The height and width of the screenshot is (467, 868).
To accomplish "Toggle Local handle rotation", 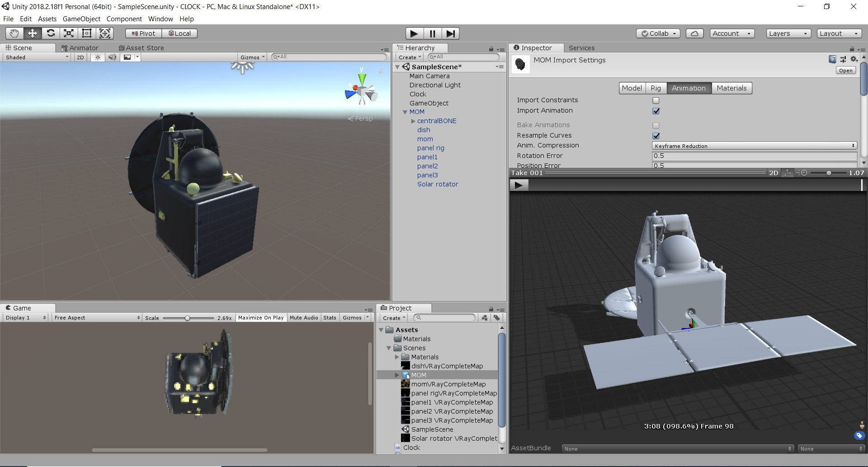I will pyautogui.click(x=179, y=33).
